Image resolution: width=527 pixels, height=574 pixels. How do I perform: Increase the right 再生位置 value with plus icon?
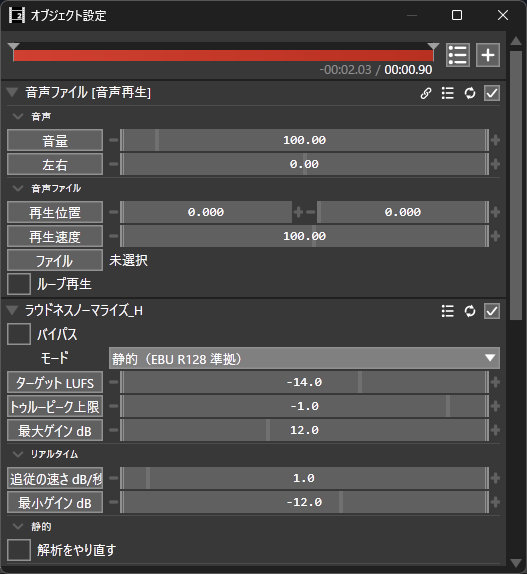(x=495, y=212)
